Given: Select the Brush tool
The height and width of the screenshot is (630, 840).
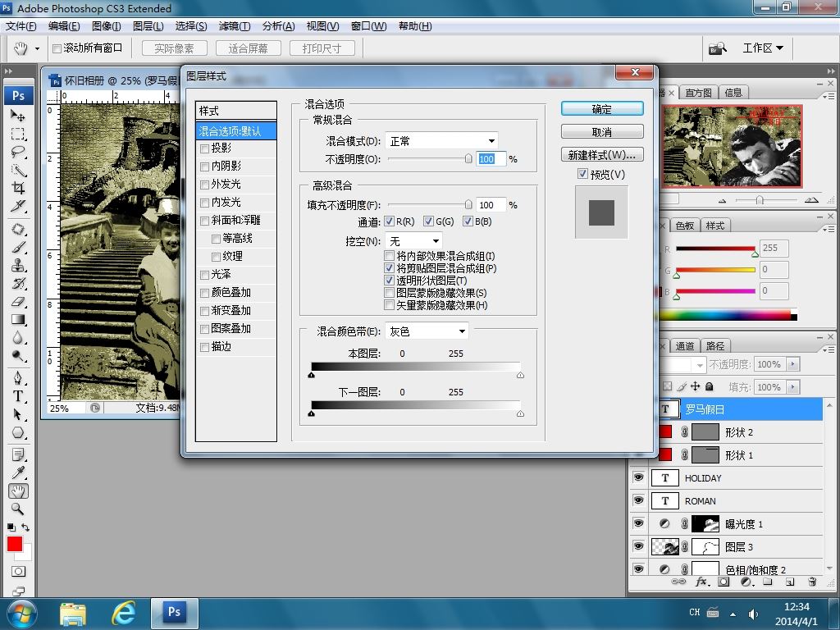Looking at the screenshot, I should [18, 248].
